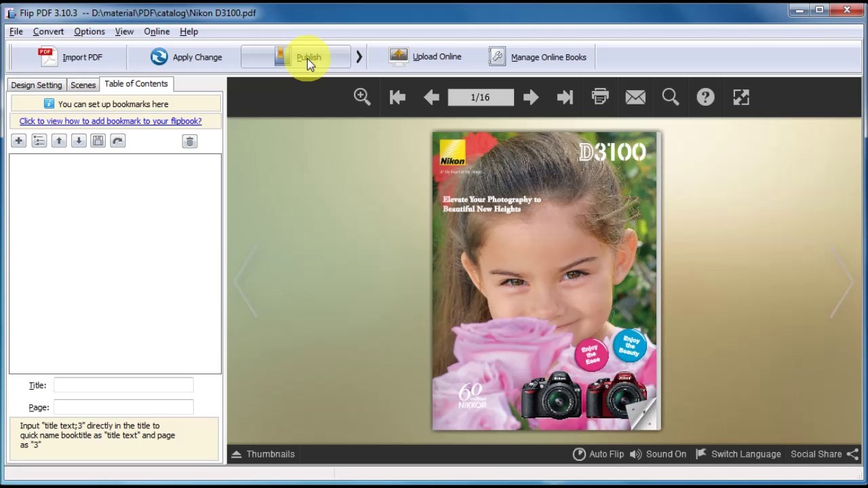Click the Print icon in viewer toolbar
Viewport: 868px width, 488px height.
click(600, 98)
